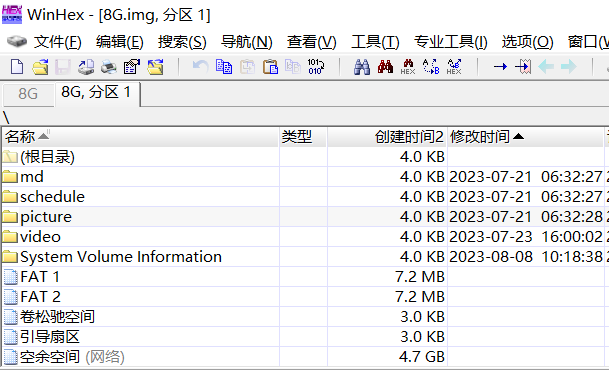
Task: Open the 工具(T) menu
Action: pyautogui.click(x=375, y=42)
